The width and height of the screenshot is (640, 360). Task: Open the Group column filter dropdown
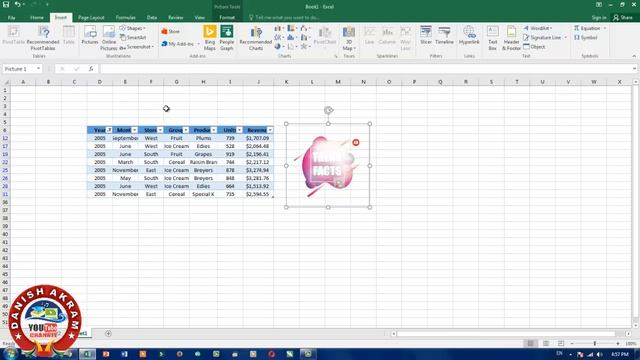[x=186, y=130]
